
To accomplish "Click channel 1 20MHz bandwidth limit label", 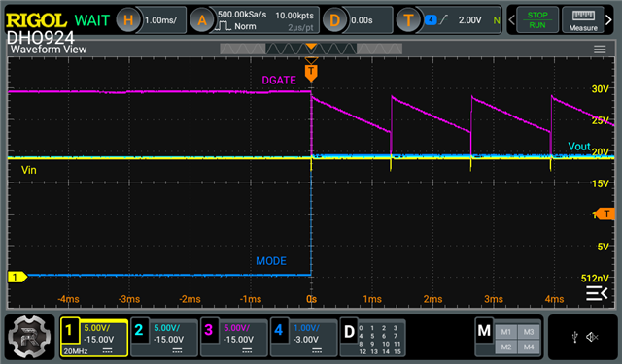I will [76, 351].
